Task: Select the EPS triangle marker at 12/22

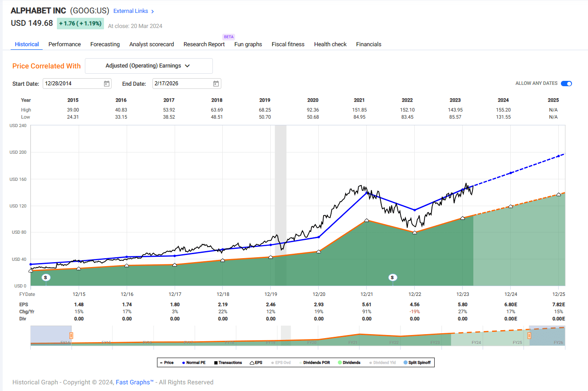Action: point(415,232)
